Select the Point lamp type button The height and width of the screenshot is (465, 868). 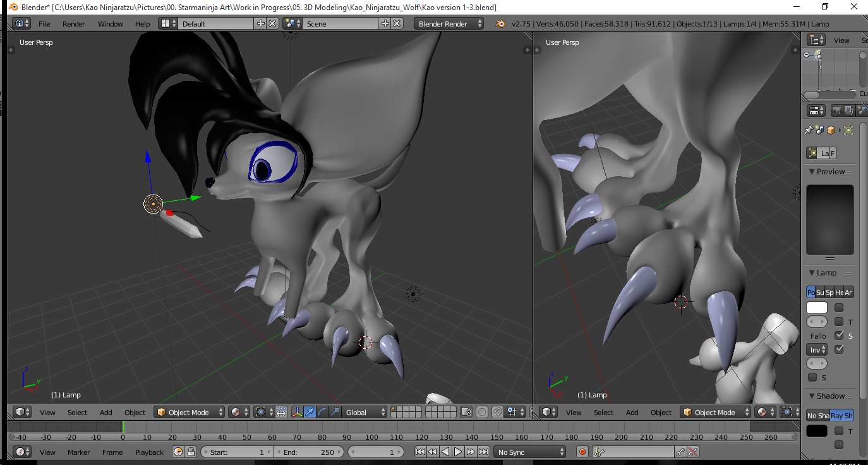tap(811, 293)
